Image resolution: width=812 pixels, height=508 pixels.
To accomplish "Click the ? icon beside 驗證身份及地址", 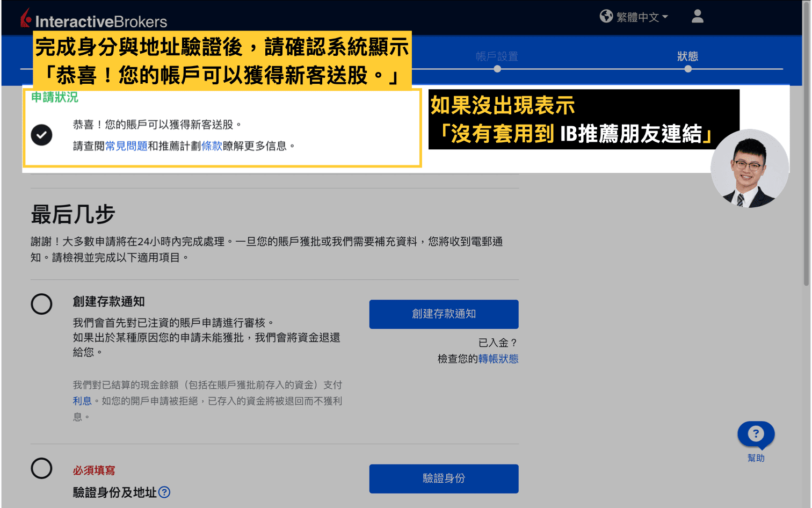I will coord(165,492).
